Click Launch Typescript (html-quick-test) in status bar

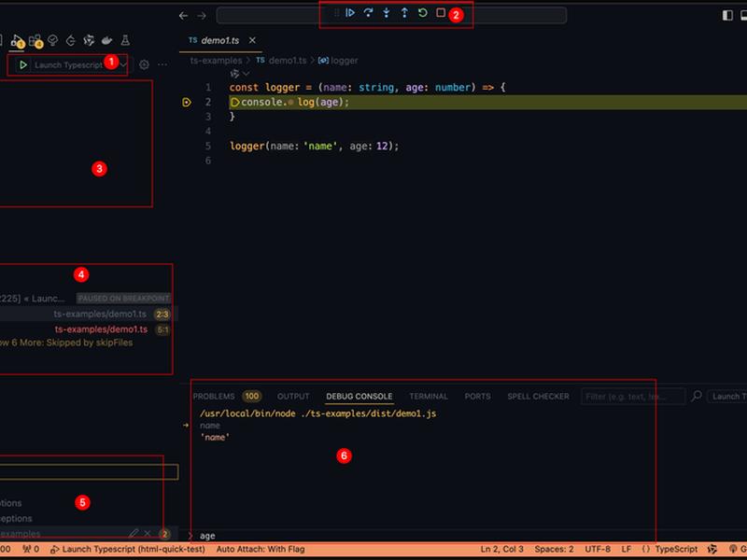tap(128, 549)
